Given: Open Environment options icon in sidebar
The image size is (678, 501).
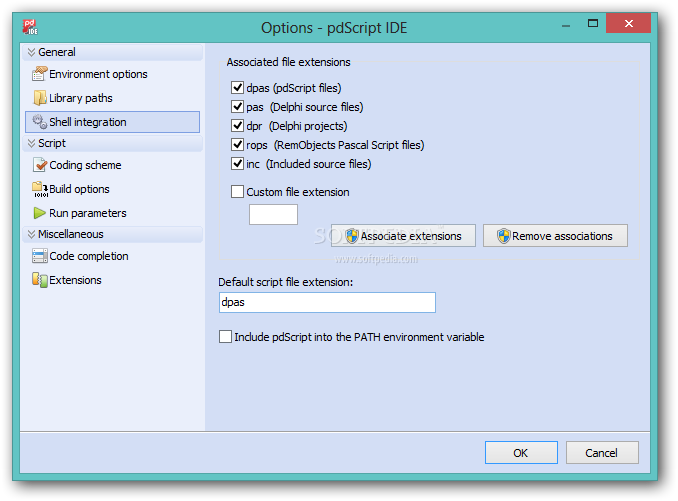Looking at the screenshot, I should tap(39, 74).
